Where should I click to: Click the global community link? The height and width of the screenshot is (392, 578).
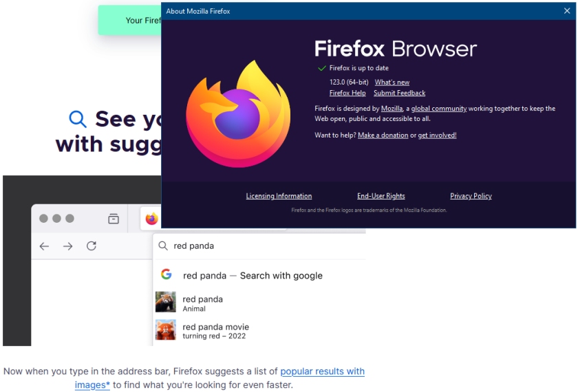click(438, 109)
